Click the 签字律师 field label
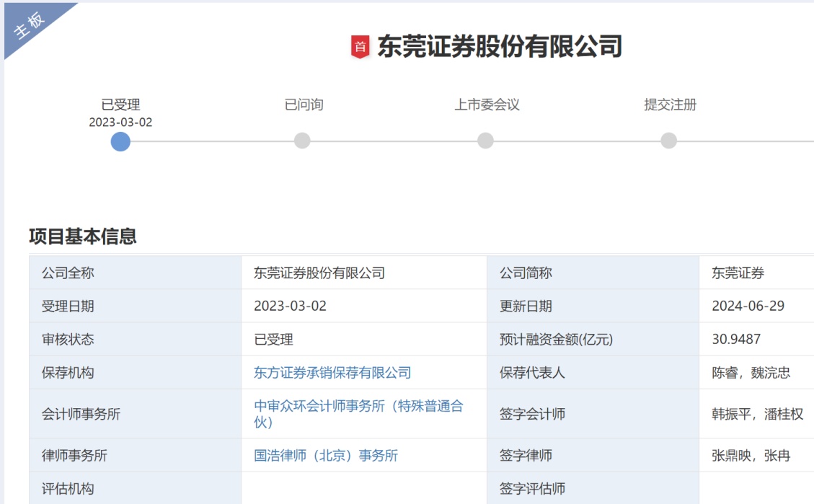 click(x=526, y=456)
